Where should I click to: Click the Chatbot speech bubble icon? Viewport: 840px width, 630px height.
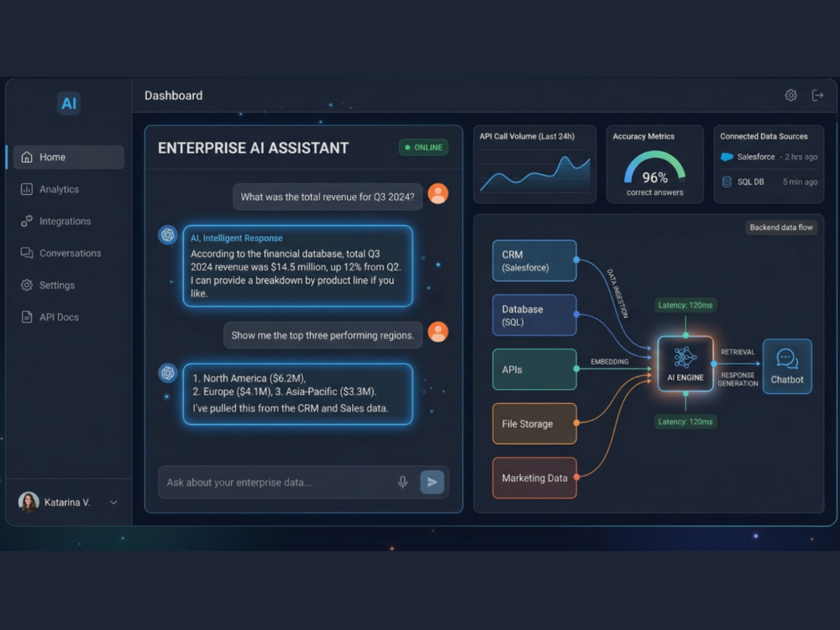click(x=787, y=359)
